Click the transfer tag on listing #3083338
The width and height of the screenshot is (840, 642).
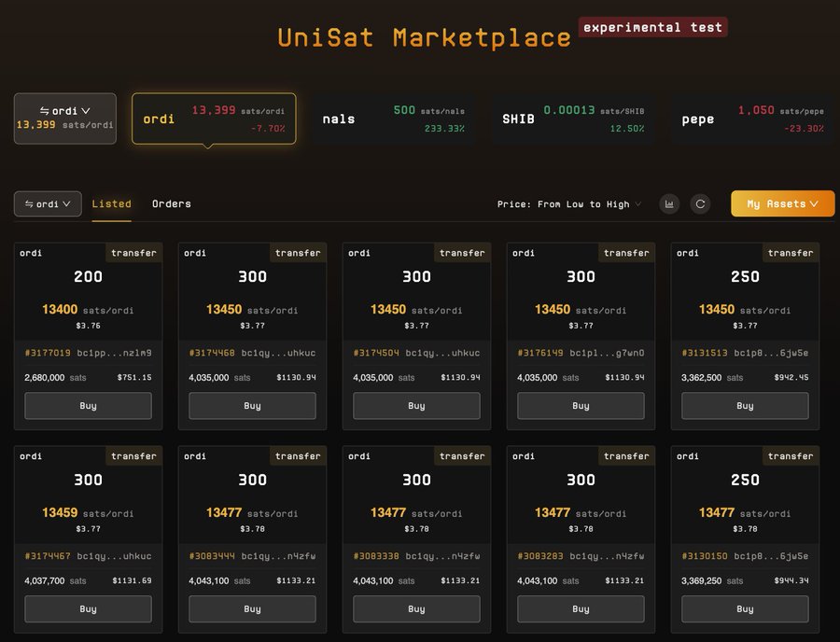(x=462, y=455)
